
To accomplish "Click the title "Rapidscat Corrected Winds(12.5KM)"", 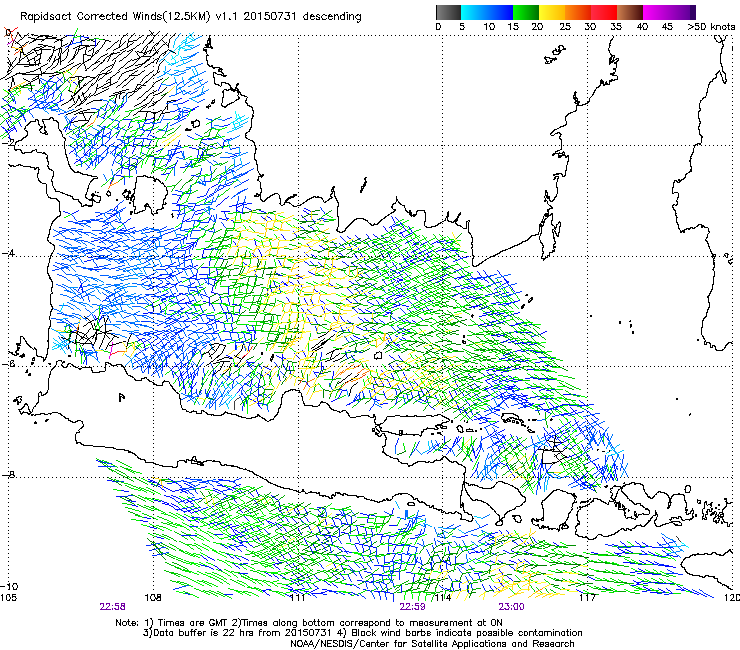I will tap(115, 17).
